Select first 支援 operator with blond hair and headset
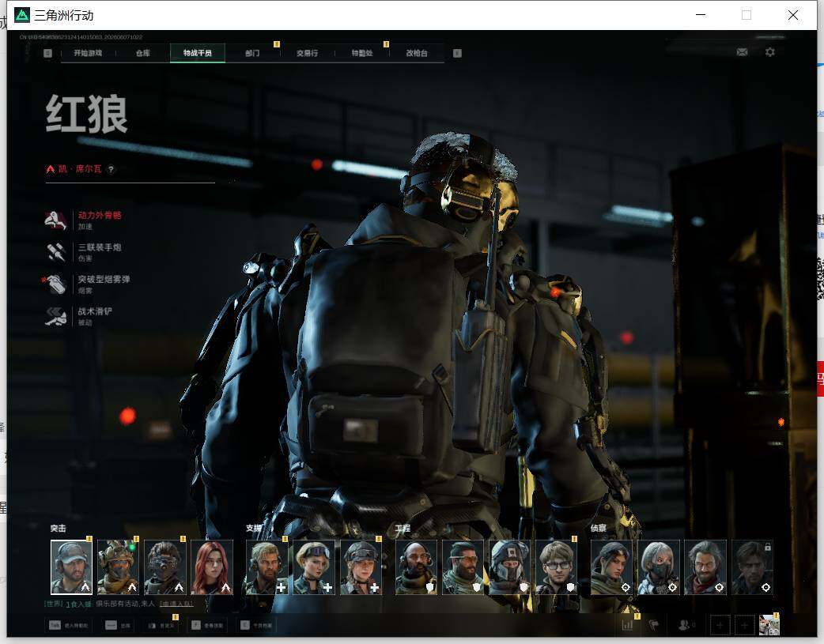The width and height of the screenshot is (824, 644). tap(267, 567)
